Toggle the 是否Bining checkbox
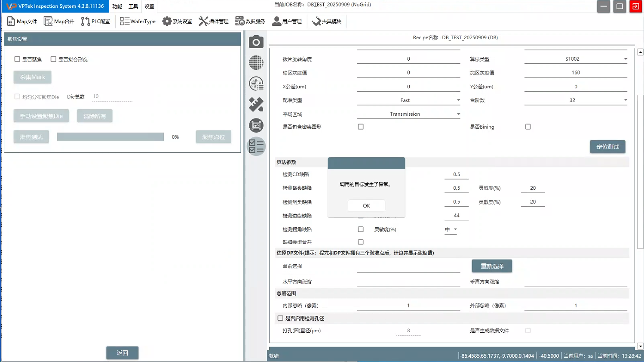This screenshot has width=644, height=362. click(x=528, y=127)
